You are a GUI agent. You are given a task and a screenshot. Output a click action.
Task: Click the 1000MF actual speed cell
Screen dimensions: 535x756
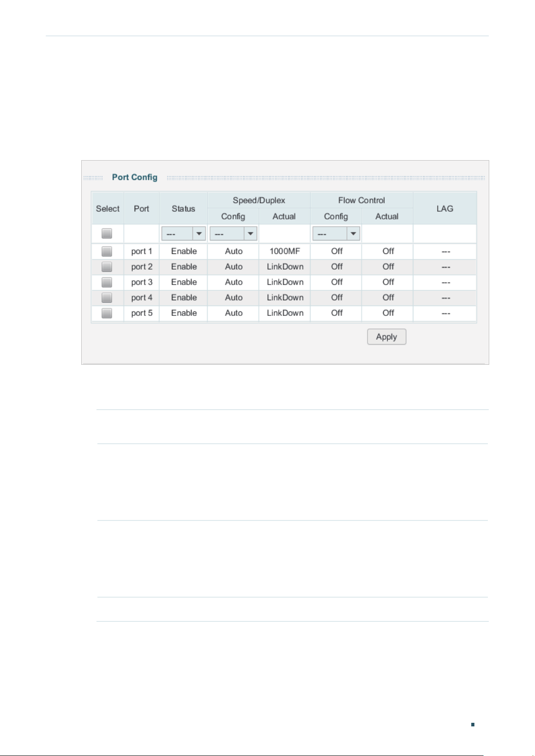(x=285, y=251)
